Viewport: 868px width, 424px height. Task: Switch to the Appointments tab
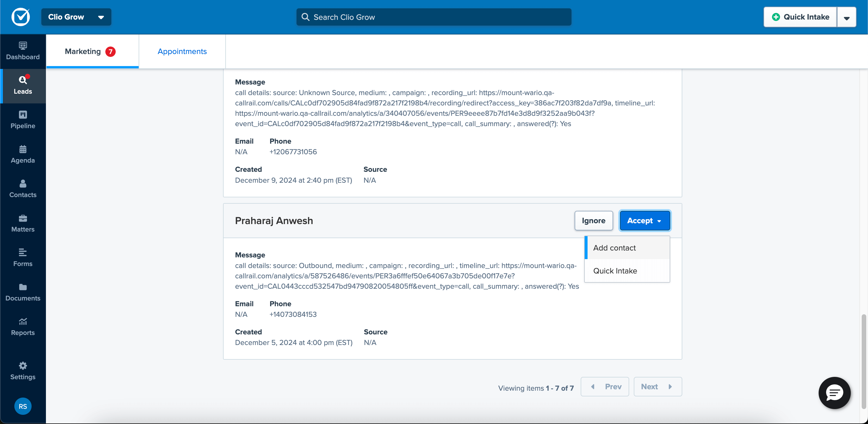click(x=182, y=52)
